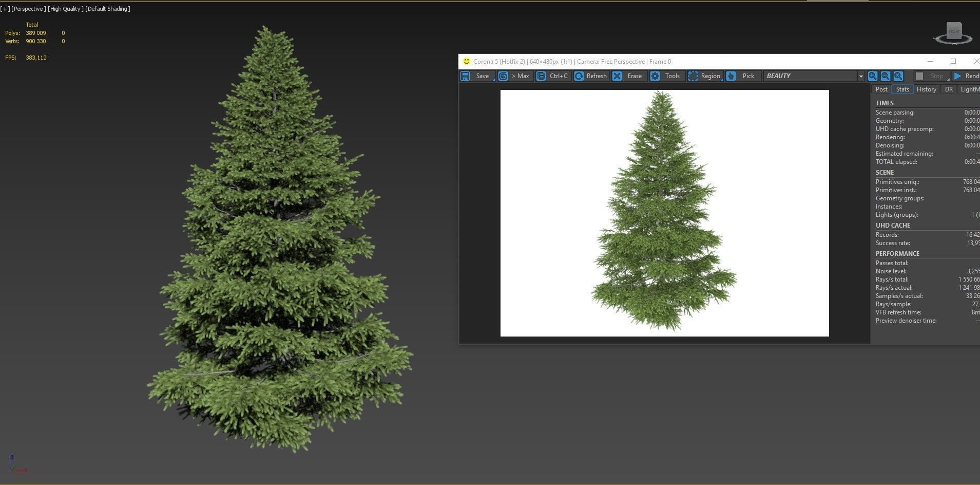Activate the Pick tool in VFB

(743, 76)
